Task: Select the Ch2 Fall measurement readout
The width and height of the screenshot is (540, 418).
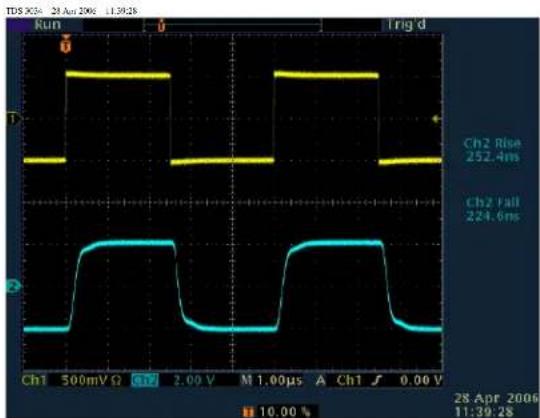Action: point(492,209)
